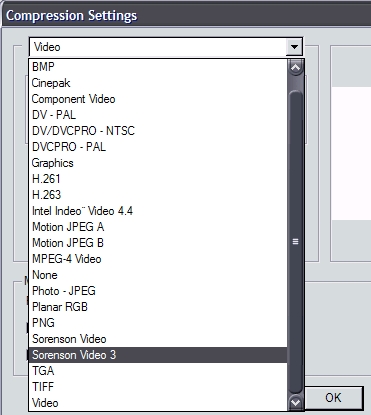Pick DV - PAL from the list

click(x=158, y=115)
